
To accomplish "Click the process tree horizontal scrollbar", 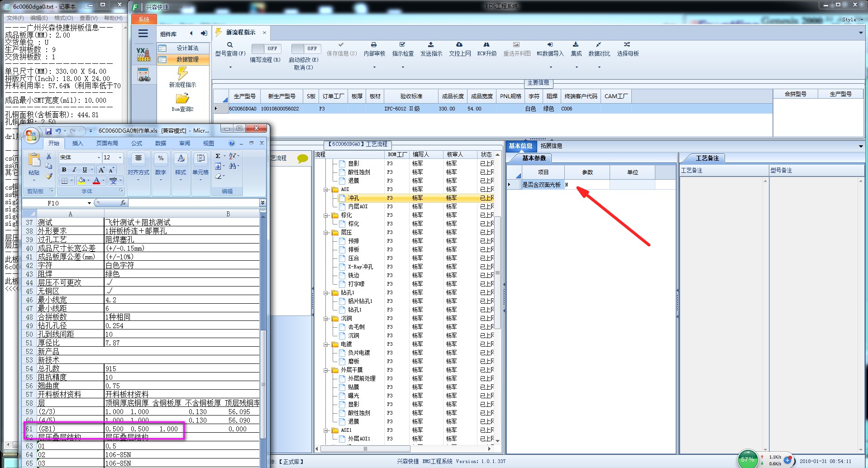I will pyautogui.click(x=365, y=449).
